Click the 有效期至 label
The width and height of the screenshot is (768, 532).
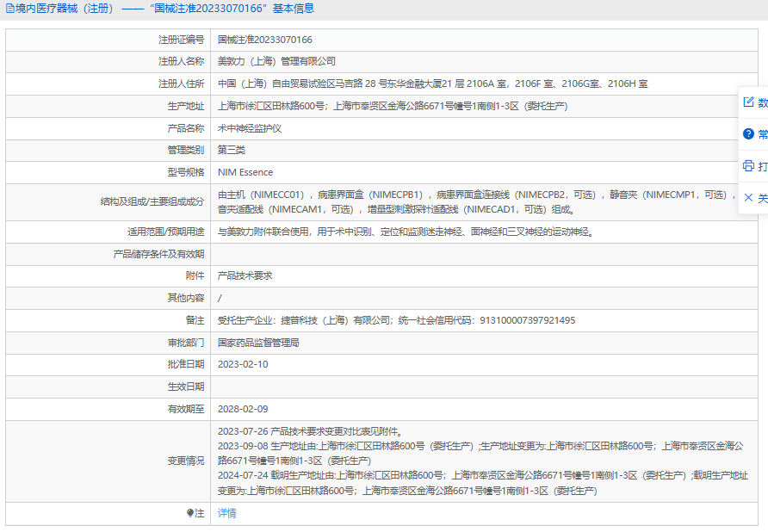pyautogui.click(x=186, y=409)
